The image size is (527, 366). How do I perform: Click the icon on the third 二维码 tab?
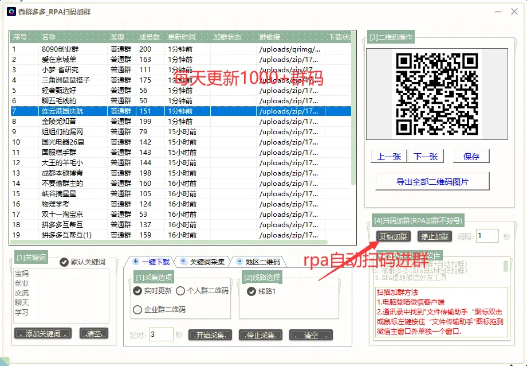pyautogui.click(x=239, y=261)
